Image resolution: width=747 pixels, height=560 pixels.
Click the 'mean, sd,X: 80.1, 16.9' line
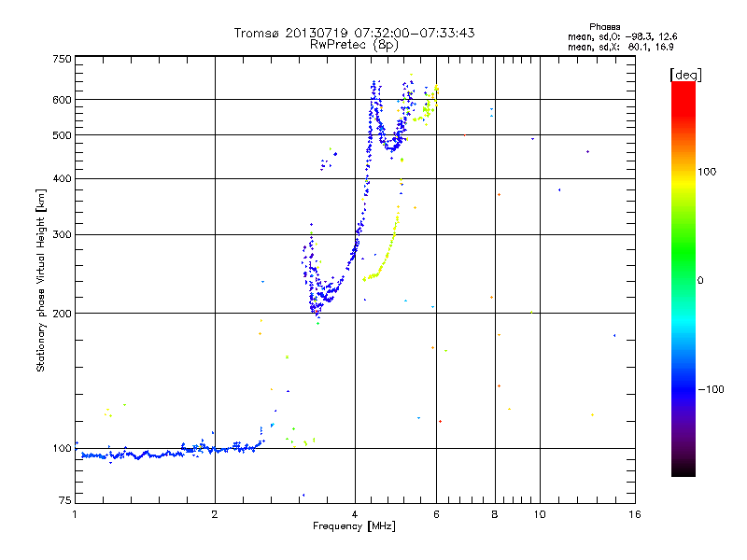620,48
